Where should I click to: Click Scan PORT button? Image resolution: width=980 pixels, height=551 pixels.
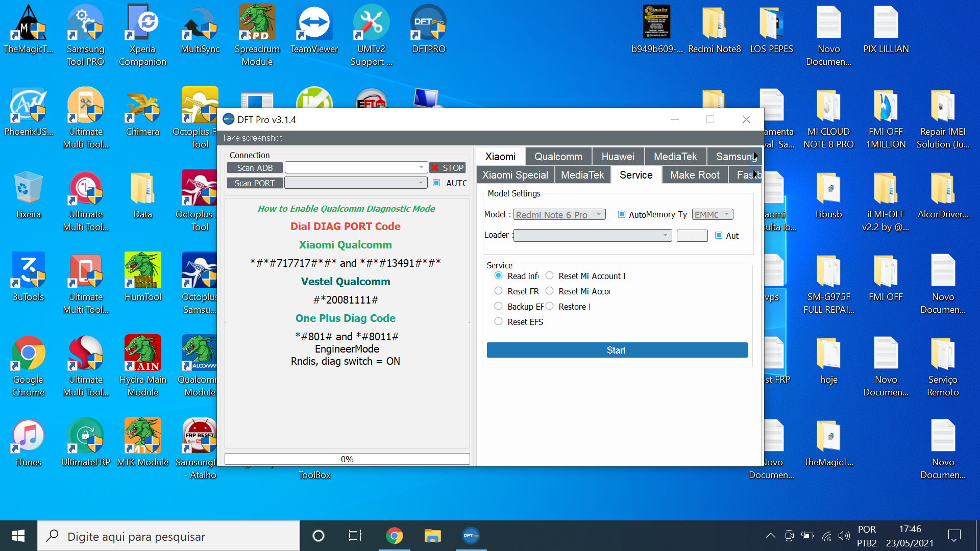tap(255, 183)
